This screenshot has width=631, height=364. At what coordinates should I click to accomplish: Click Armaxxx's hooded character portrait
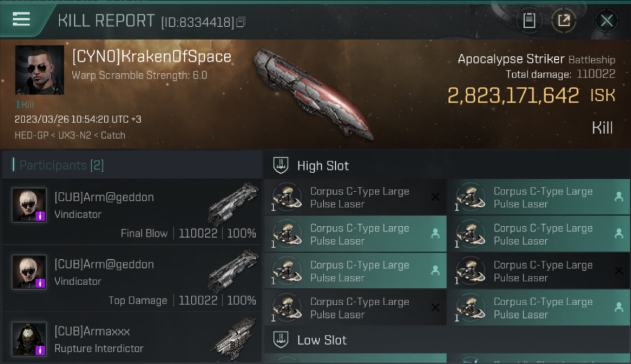(x=29, y=339)
